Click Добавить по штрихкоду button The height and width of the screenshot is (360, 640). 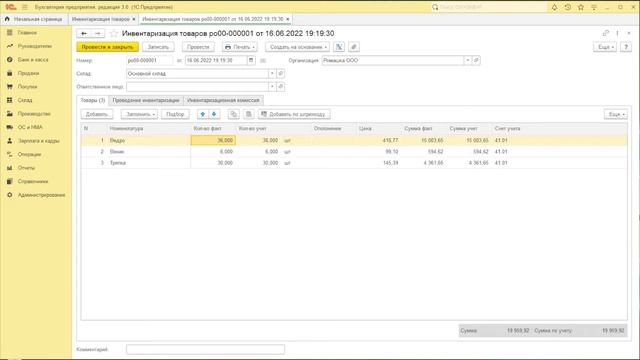pos(294,114)
